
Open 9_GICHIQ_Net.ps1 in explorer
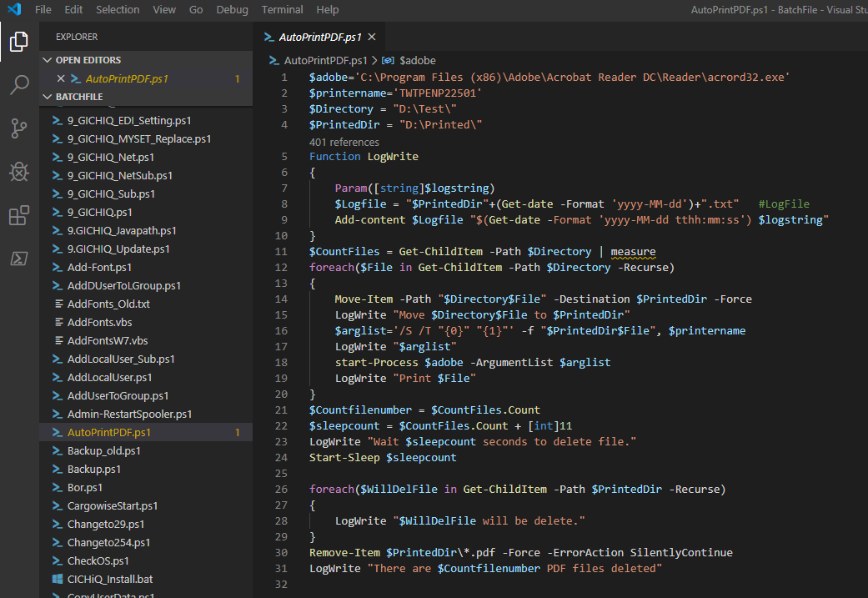[x=146, y=158]
